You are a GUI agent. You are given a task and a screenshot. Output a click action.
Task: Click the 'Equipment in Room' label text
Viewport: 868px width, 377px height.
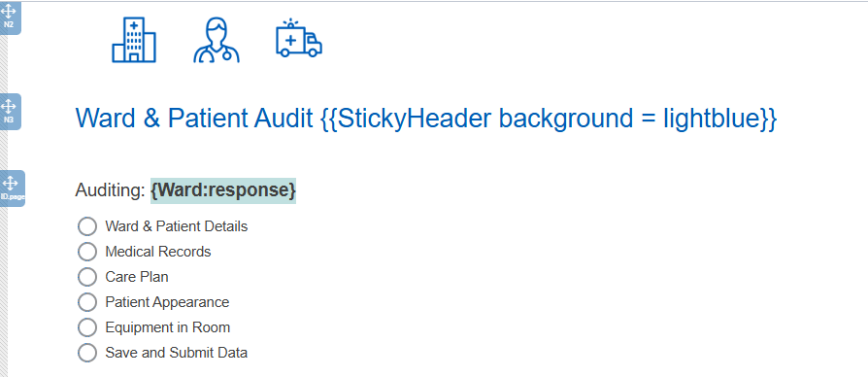click(x=168, y=327)
